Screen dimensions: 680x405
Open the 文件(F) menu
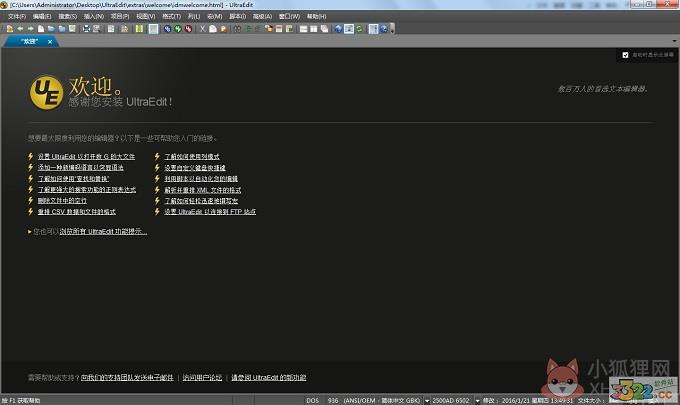(17, 16)
